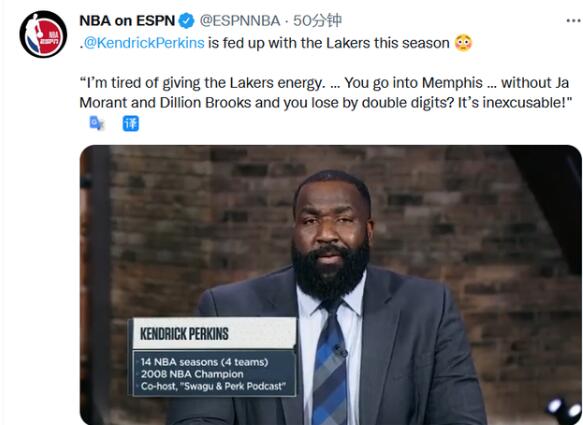Screen dimensions: 583x425
Task: Click the Google Translate icon below the tweet
Action: (x=97, y=123)
